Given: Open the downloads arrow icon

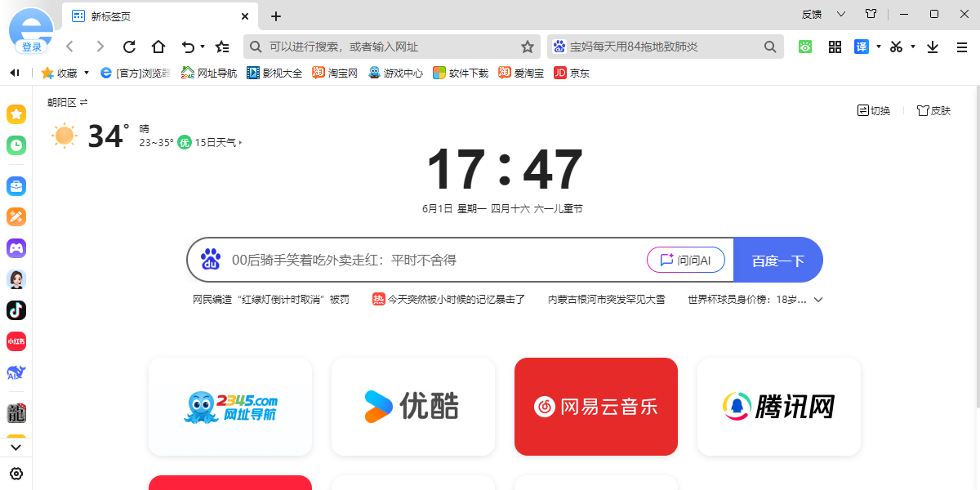Looking at the screenshot, I should click(x=933, y=47).
